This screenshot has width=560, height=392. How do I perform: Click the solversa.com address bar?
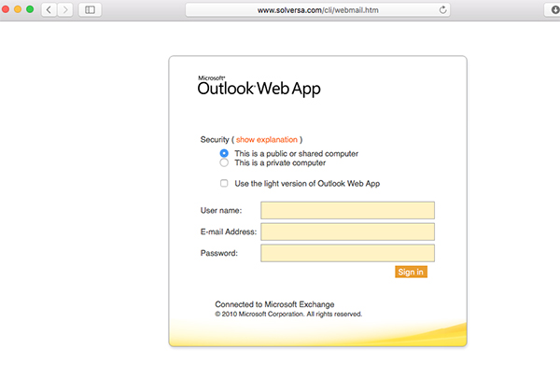317,10
